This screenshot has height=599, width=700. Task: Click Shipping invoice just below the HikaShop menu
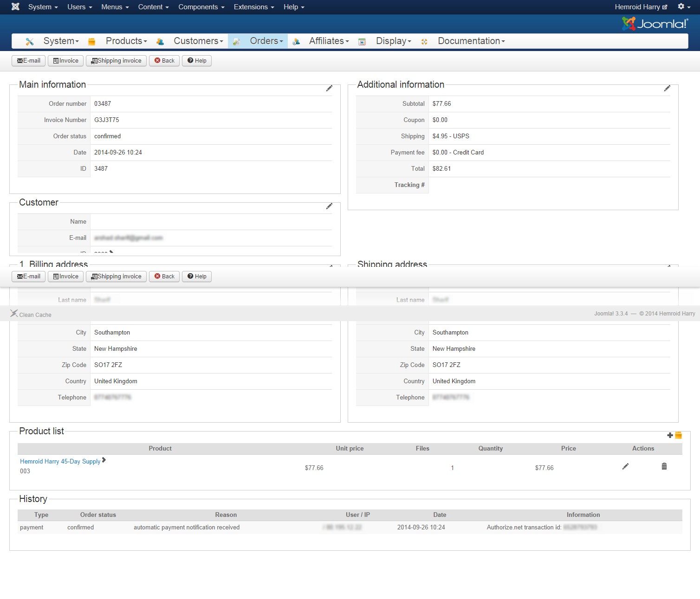coord(116,61)
